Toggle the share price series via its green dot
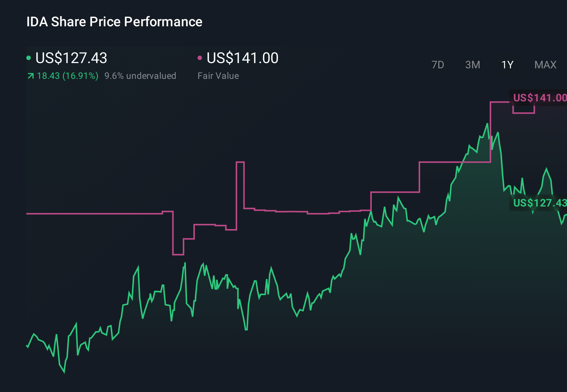 click(x=29, y=57)
